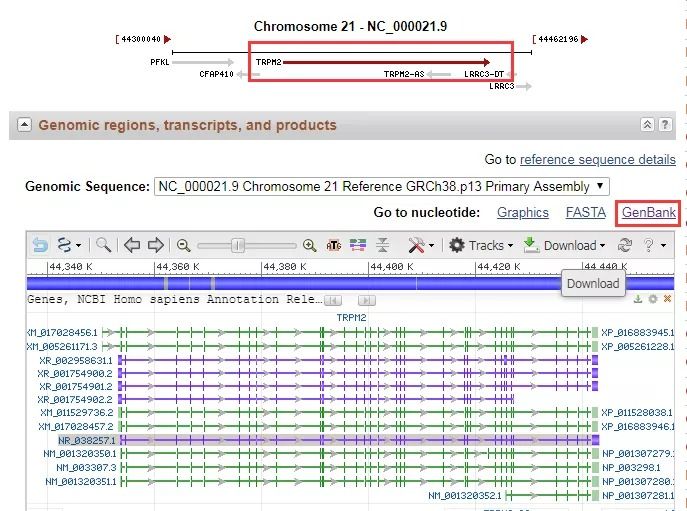687x511 pixels.
Task: Zoom out with the minus magnifier
Action: click(x=183, y=245)
